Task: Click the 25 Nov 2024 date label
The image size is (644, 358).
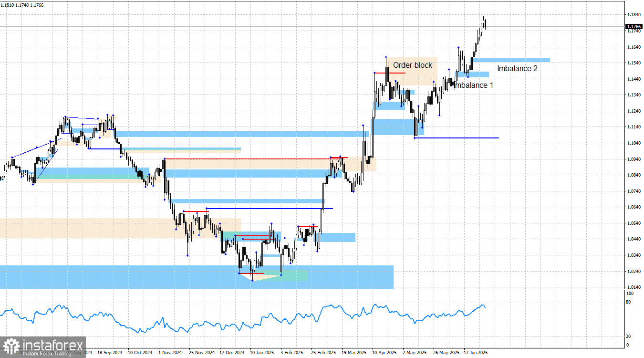Action: [201, 352]
